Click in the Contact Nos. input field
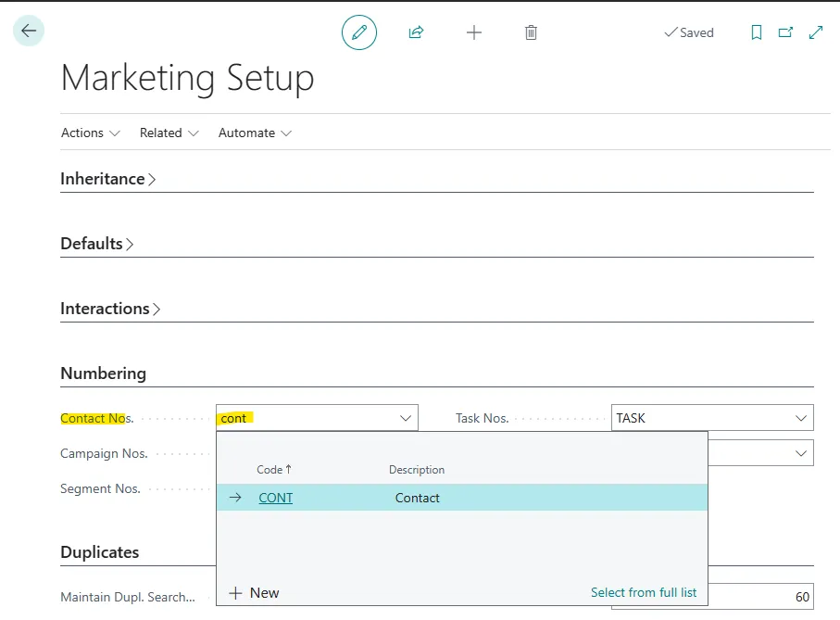This screenshot has height=620, width=840. coord(317,418)
